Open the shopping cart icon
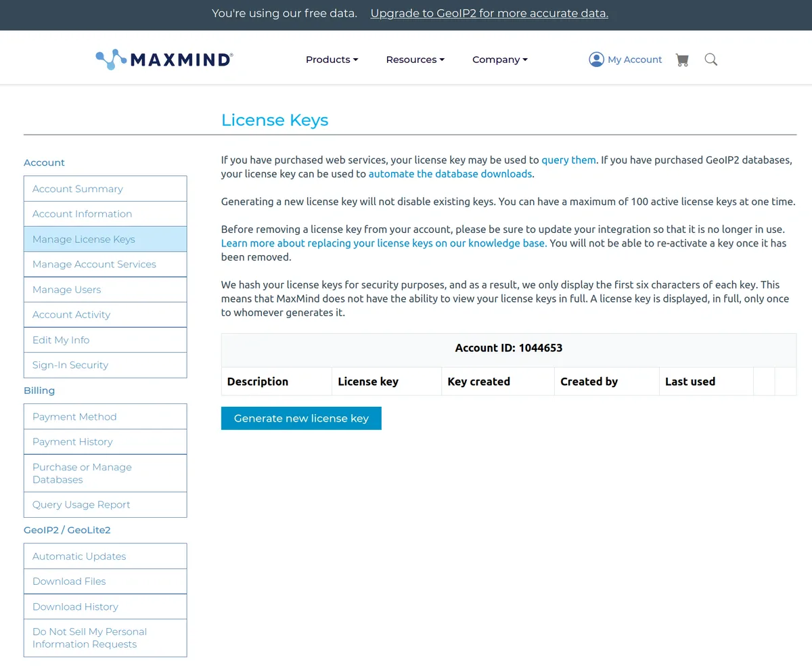The width and height of the screenshot is (812, 666). point(682,60)
